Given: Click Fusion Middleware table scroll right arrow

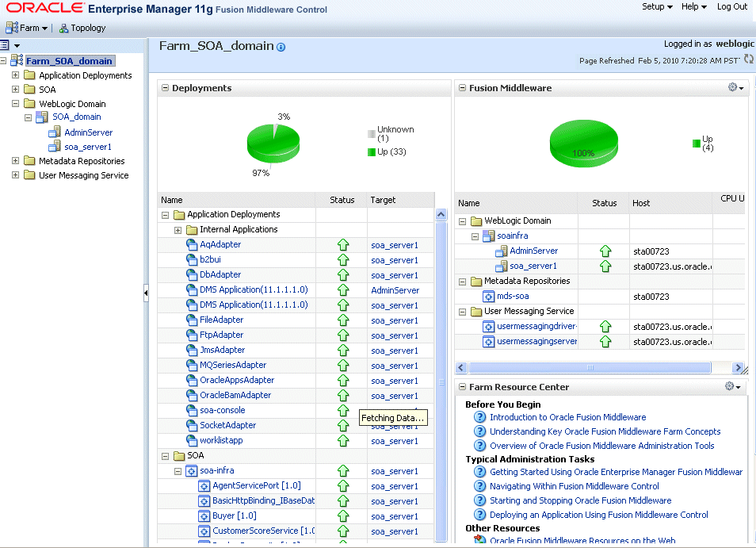Looking at the screenshot, I should (737, 368).
